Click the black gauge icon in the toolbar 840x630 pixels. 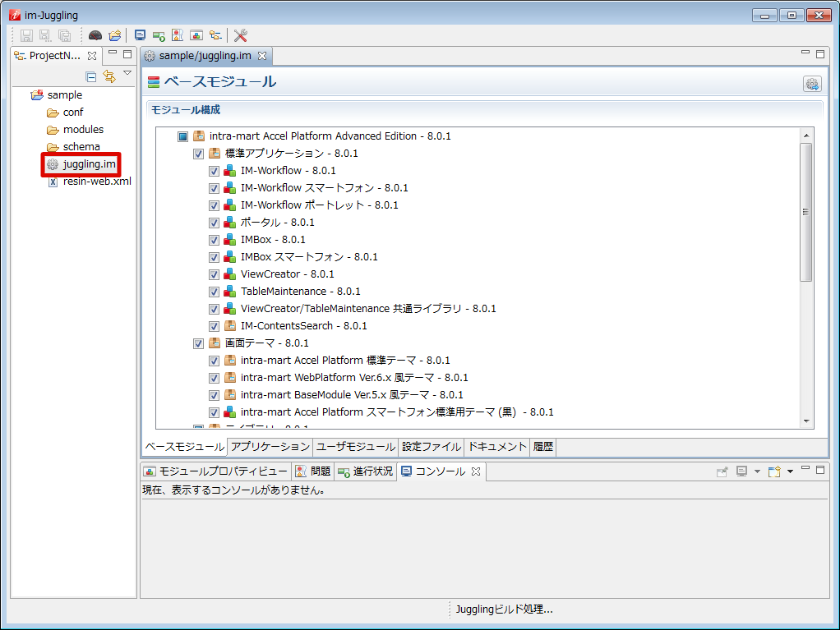pyautogui.click(x=95, y=35)
